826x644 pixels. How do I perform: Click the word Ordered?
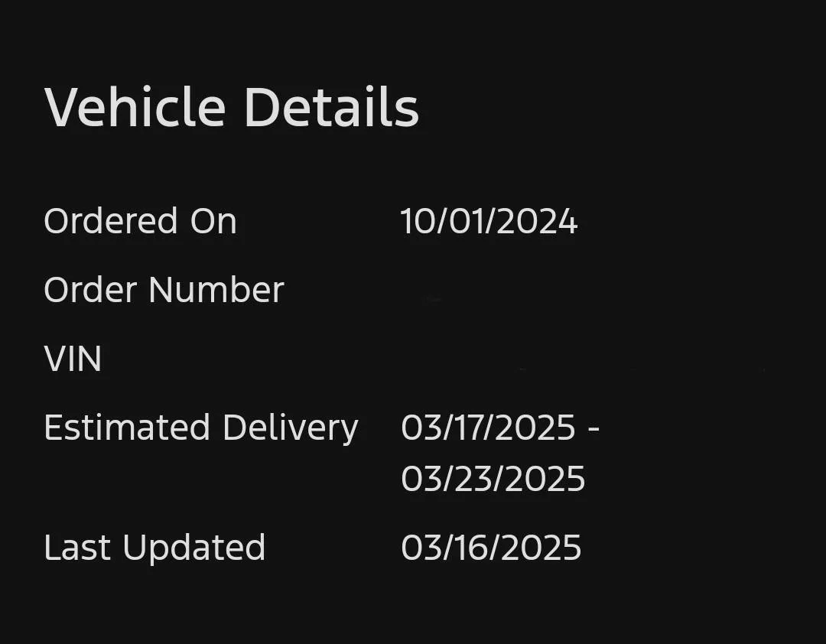tap(110, 222)
